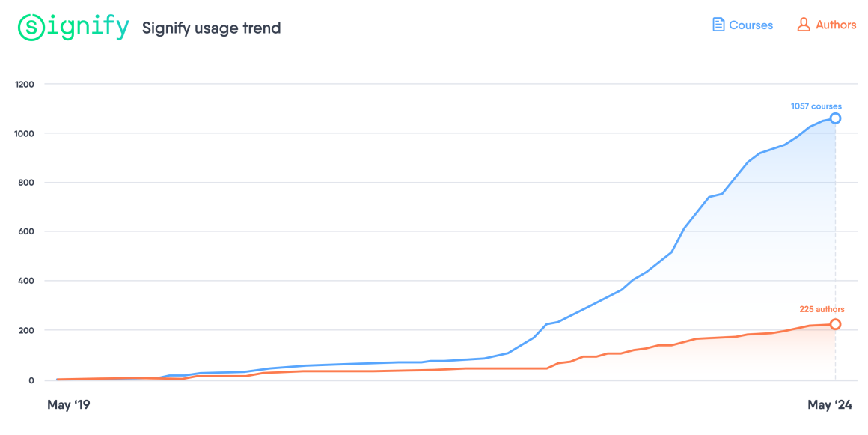Click the May '19 axis label
This screenshot has width=868, height=435.
(x=69, y=405)
